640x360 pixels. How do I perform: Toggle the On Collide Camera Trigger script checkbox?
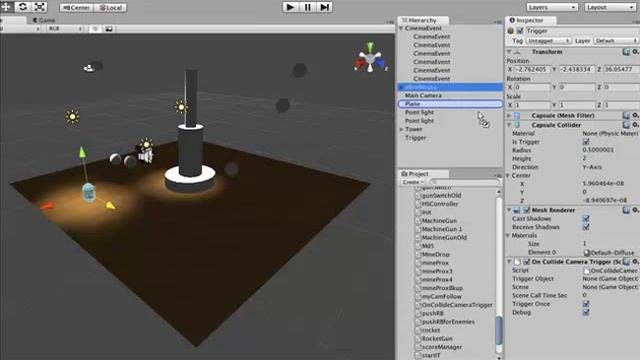coord(527,262)
